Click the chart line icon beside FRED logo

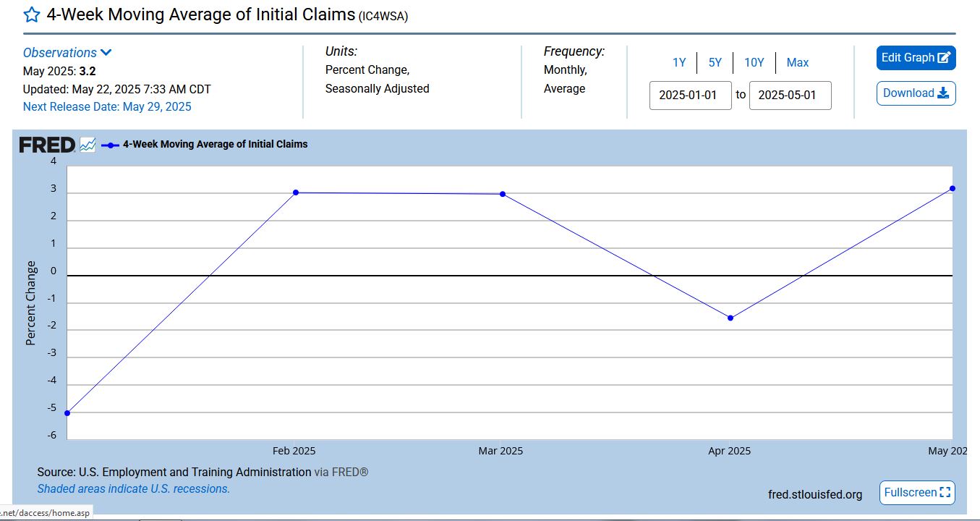click(x=88, y=145)
